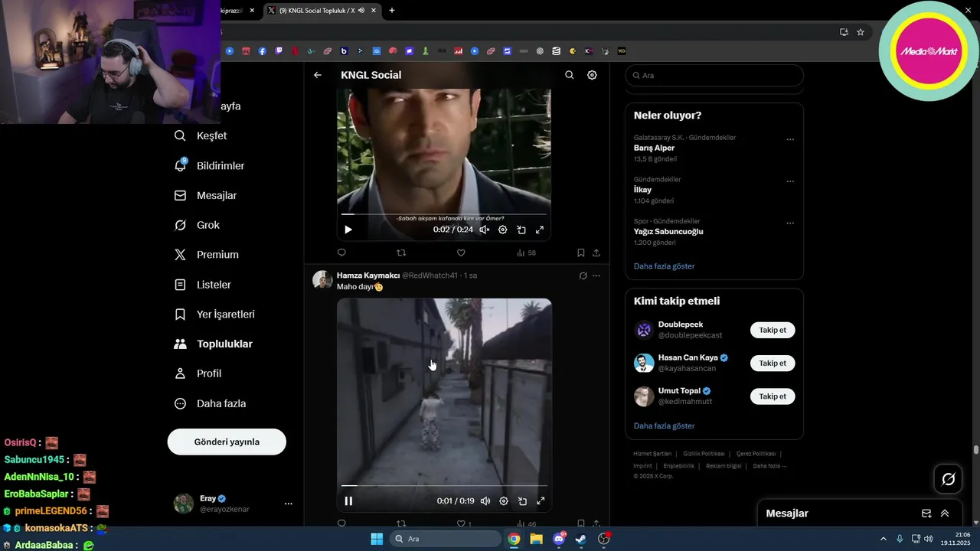980x551 pixels.
Task: Repost the first video post
Action: pos(400,253)
